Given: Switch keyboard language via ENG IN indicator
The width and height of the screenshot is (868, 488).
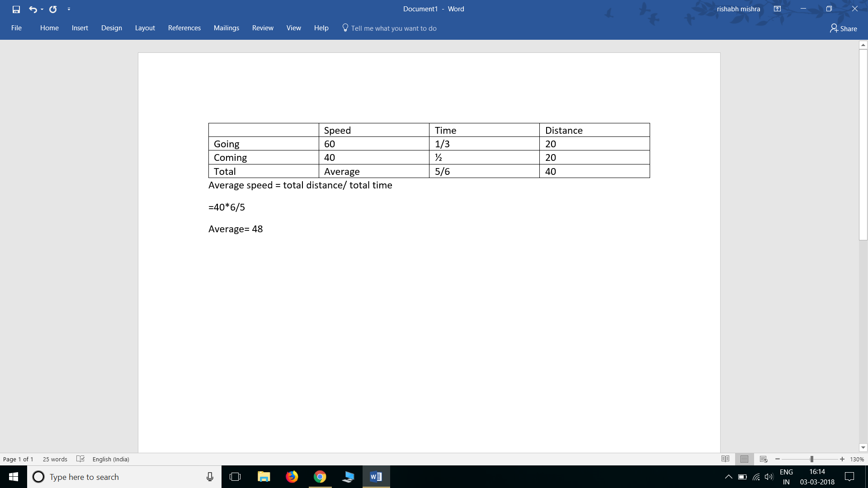Looking at the screenshot, I should click(x=787, y=477).
